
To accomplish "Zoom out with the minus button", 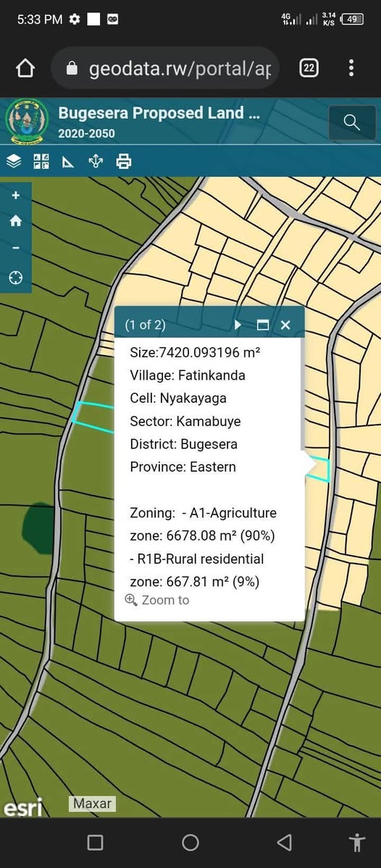I will (x=15, y=248).
